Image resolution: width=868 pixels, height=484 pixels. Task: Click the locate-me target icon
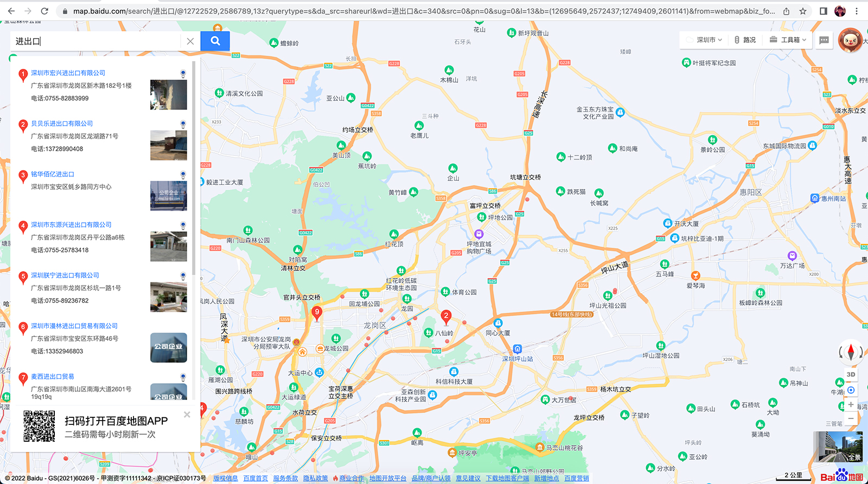pyautogui.click(x=851, y=390)
